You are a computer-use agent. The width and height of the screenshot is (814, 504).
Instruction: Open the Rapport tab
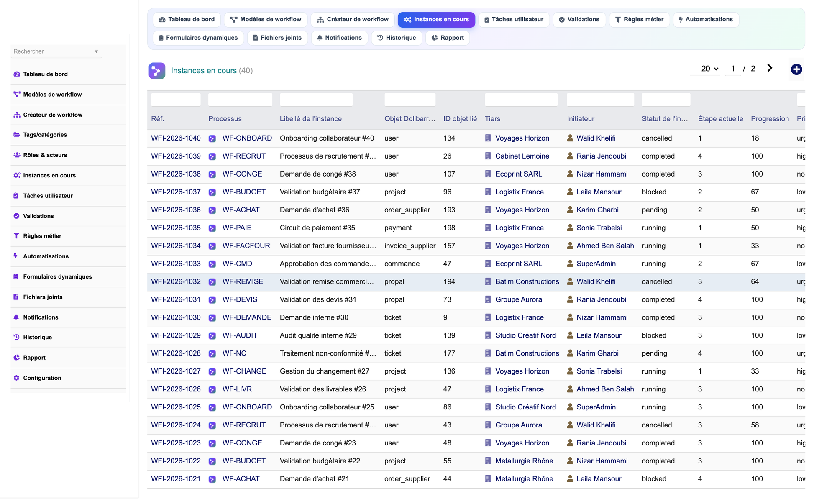(448, 38)
